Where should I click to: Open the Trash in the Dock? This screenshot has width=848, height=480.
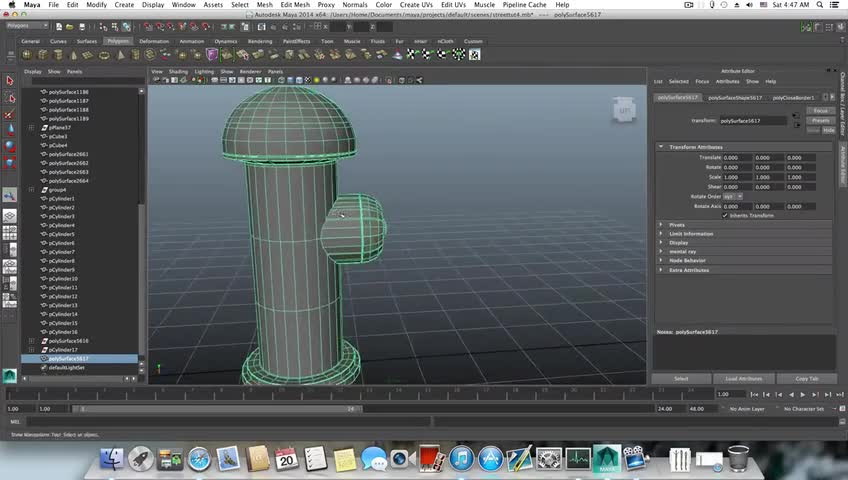738,459
